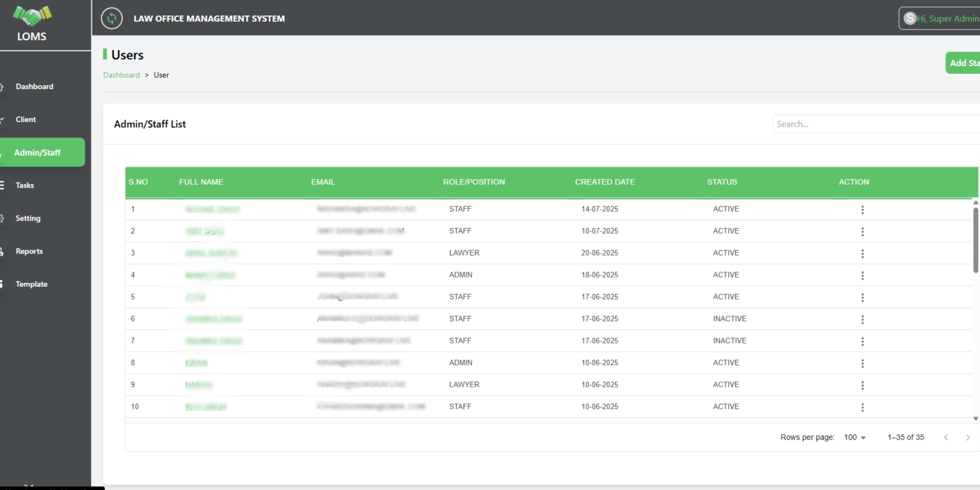Click the Super Admin avatar icon
Image resolution: width=980 pixels, height=490 pixels.
910,18
